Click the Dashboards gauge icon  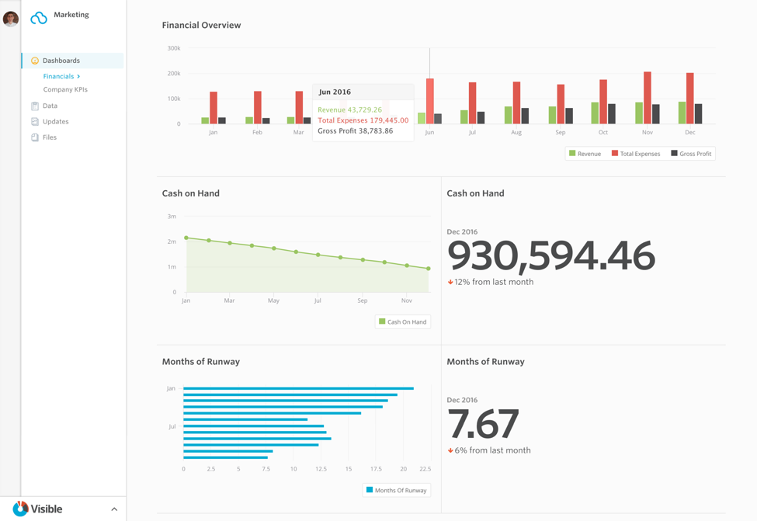pos(35,60)
